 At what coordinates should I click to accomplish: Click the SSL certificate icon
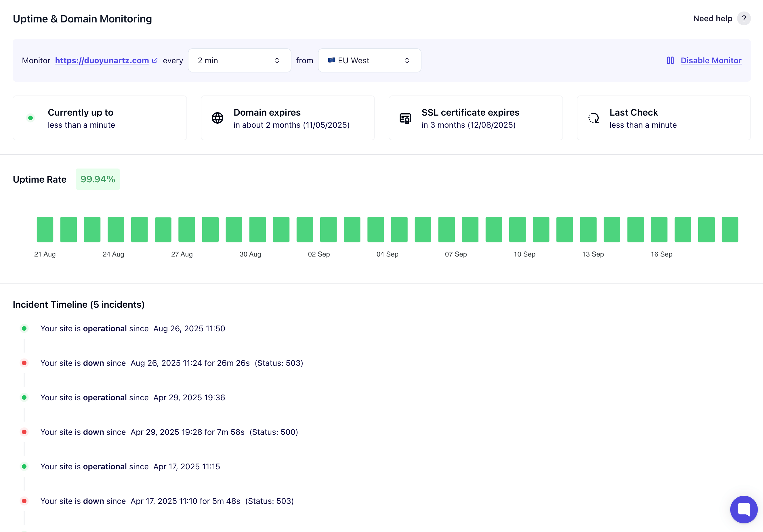(x=405, y=118)
